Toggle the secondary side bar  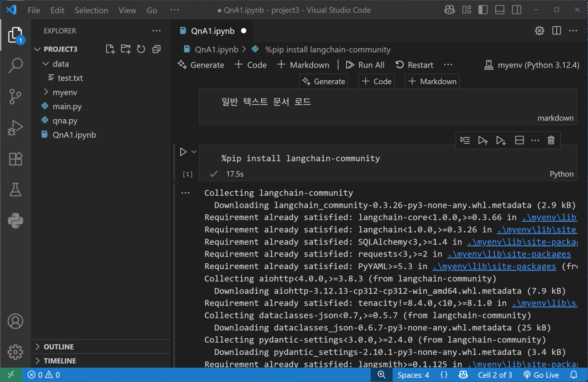click(516, 10)
